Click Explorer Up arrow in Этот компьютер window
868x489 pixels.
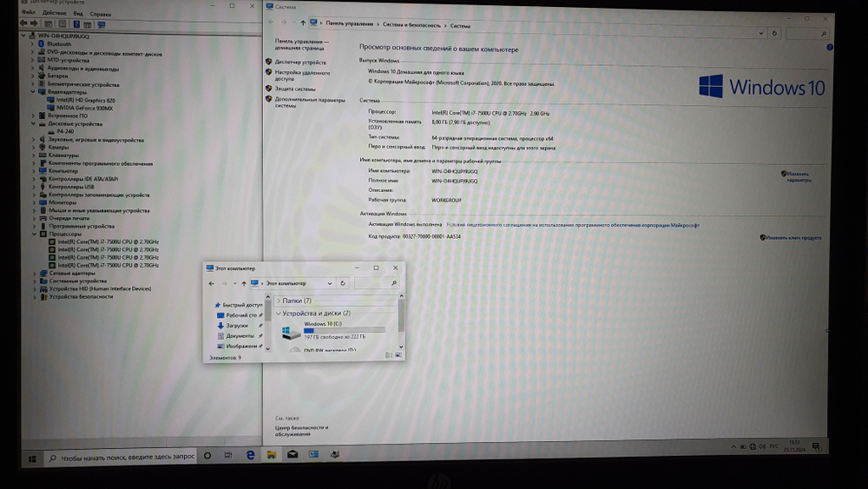(x=244, y=283)
